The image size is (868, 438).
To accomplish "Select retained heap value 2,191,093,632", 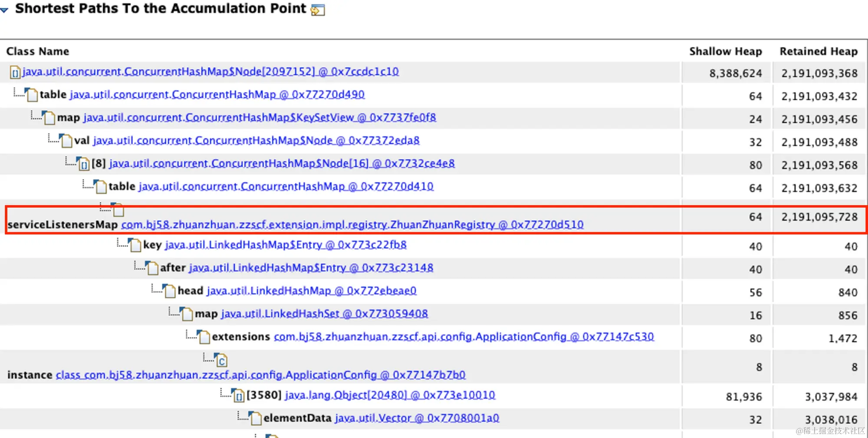I will 819,188.
